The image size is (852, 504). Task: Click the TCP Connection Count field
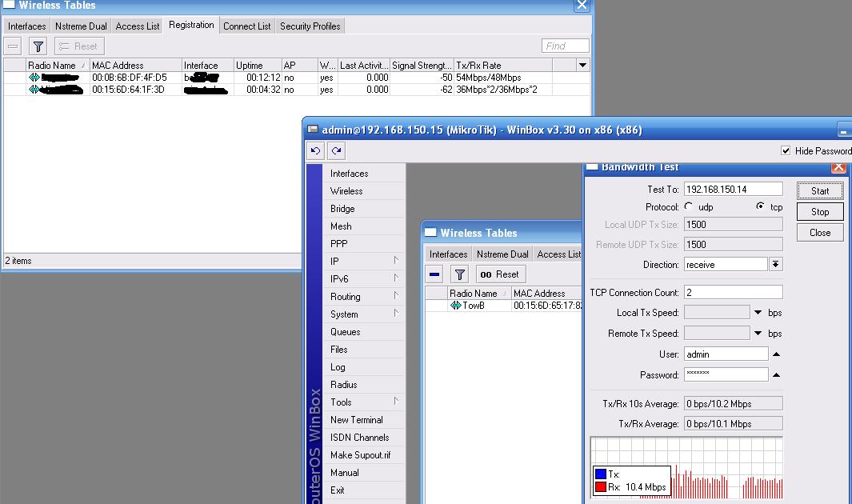pyautogui.click(x=733, y=292)
